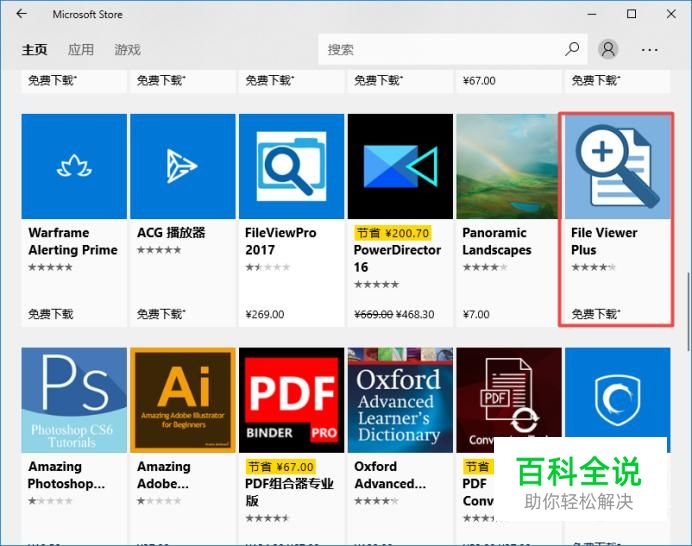Viewport: 692px width, 546px height.
Task: Open ACG 播放器 app tile icon
Action: 183,166
